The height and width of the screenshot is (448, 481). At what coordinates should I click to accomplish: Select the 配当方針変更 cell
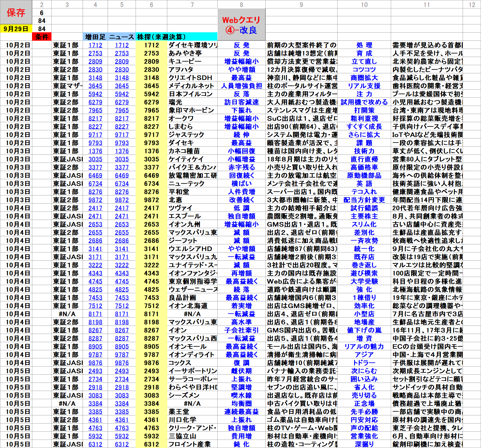tap(364, 200)
